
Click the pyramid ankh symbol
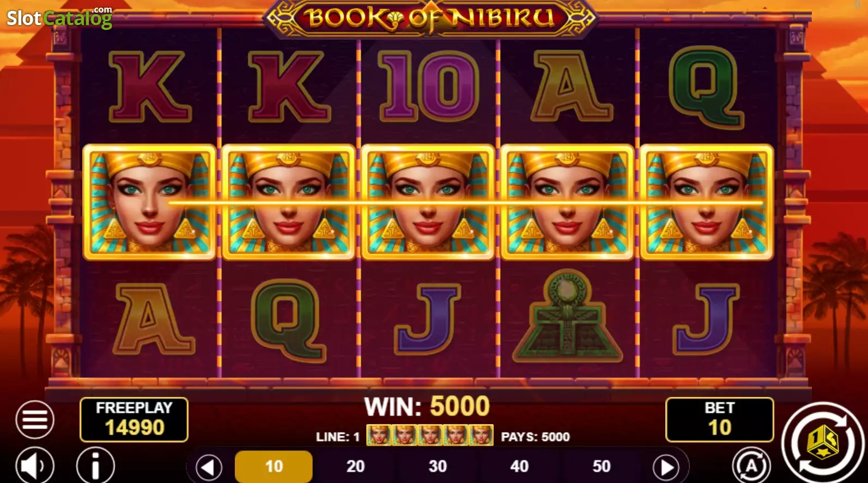coord(567,317)
